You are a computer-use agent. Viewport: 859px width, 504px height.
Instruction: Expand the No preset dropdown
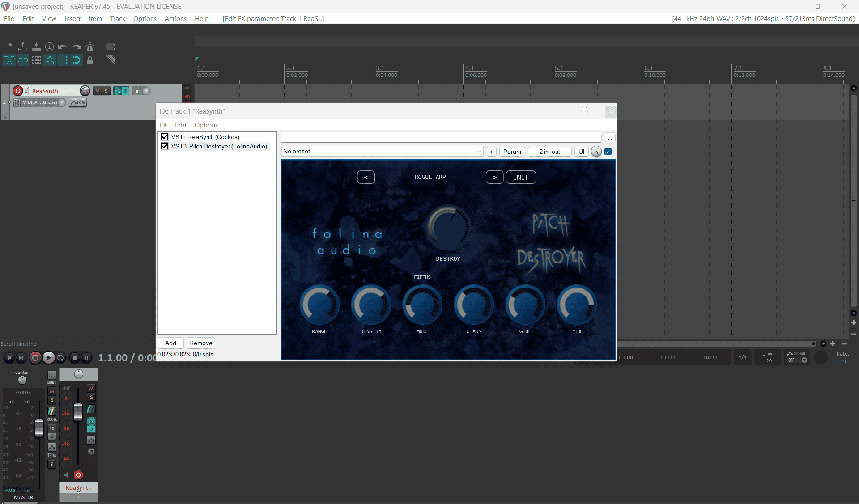click(382, 152)
